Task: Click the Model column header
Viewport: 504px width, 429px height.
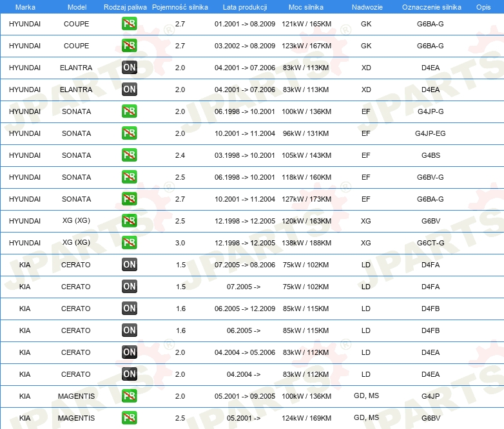Action: 77,7
